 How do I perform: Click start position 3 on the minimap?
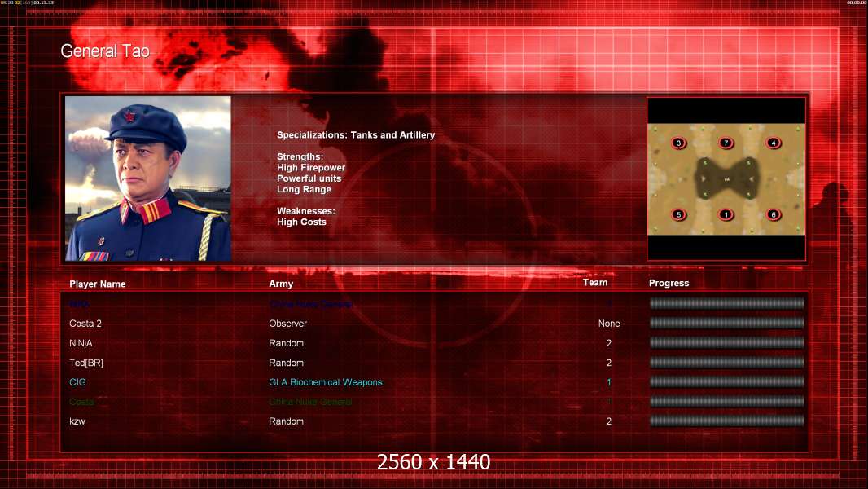pyautogui.click(x=678, y=143)
